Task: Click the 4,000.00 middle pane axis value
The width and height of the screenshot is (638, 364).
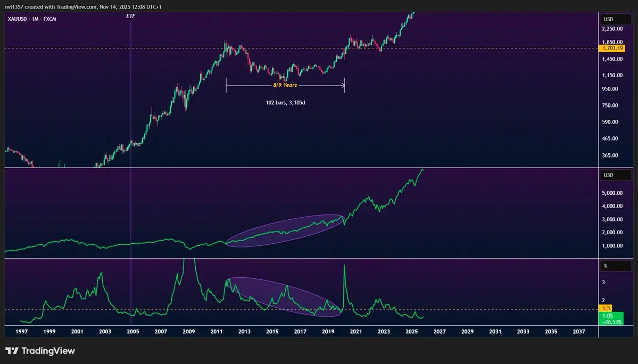Action: (x=612, y=206)
